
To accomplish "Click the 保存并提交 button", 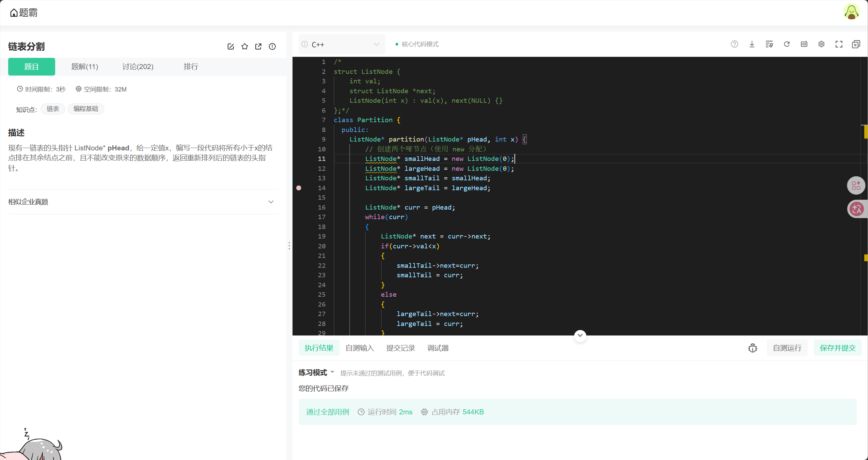I will (837, 348).
